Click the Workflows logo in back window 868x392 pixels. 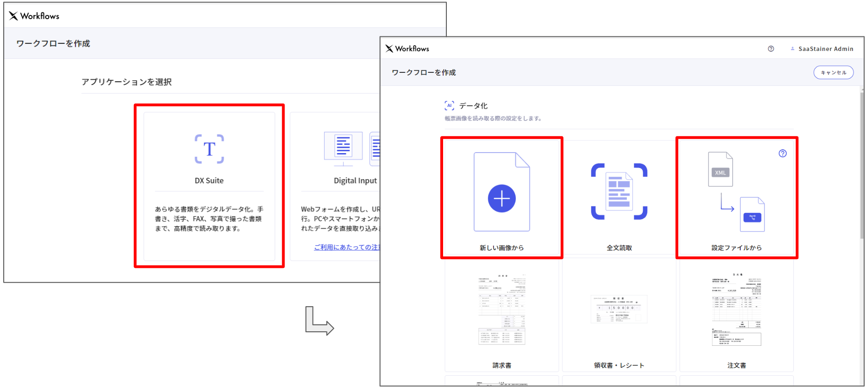(34, 16)
